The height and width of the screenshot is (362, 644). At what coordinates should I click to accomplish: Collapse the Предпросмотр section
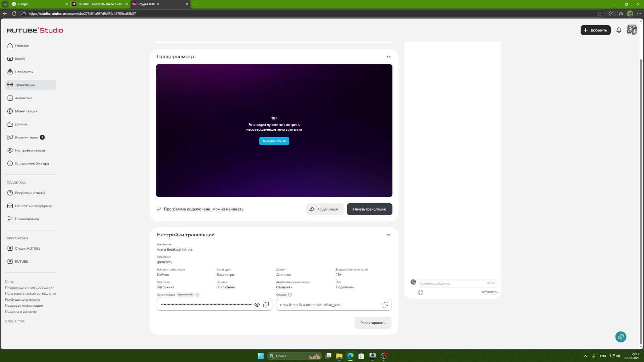tap(388, 57)
